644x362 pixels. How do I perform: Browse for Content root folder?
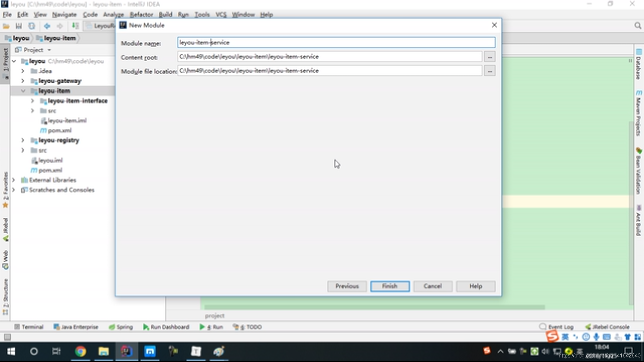pyautogui.click(x=490, y=57)
